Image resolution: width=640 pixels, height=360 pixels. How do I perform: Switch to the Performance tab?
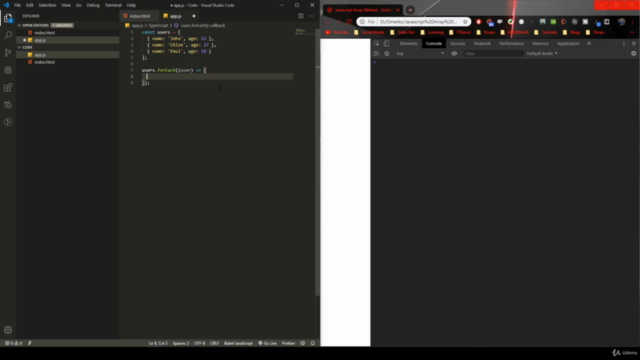click(511, 43)
